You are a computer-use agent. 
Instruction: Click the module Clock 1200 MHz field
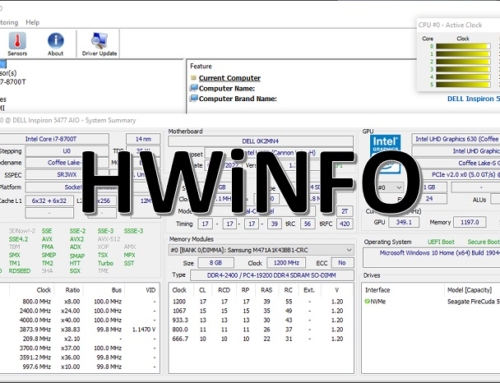(x=286, y=263)
